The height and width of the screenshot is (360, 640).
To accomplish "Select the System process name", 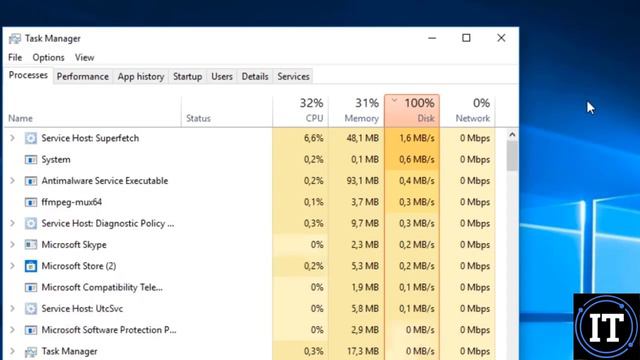I will [56, 160].
